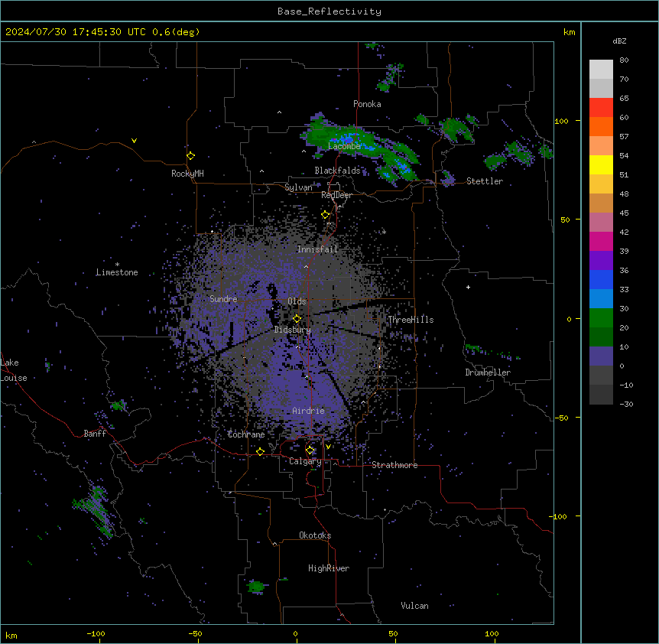This screenshot has height=644, width=659.
Task: Click the -30 value in dBZ legend
Action: [x=626, y=404]
